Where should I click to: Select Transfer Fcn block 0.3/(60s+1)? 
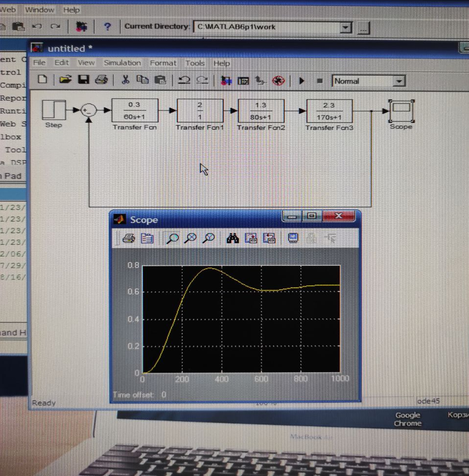click(x=135, y=111)
